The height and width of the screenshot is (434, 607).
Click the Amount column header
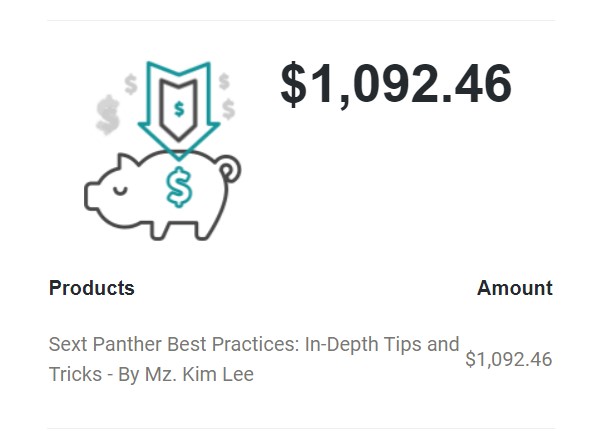(x=515, y=288)
